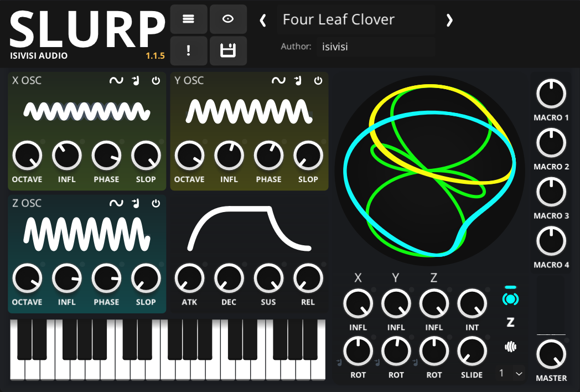Click the SLURP logo

(87, 29)
